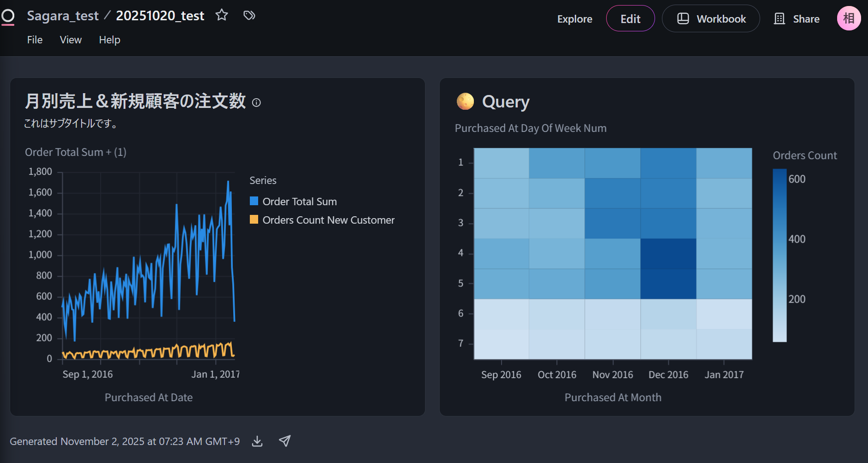Click the info icon beside the chart title
The image size is (868, 463).
[256, 102]
